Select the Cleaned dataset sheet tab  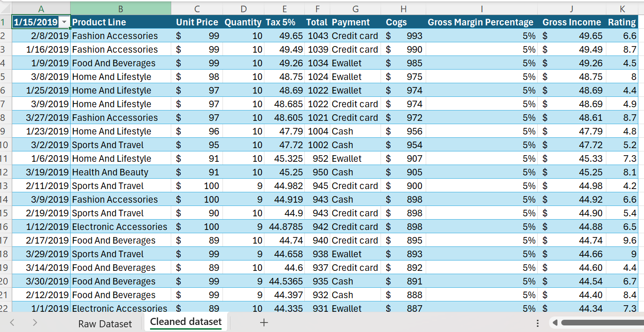coord(186,322)
